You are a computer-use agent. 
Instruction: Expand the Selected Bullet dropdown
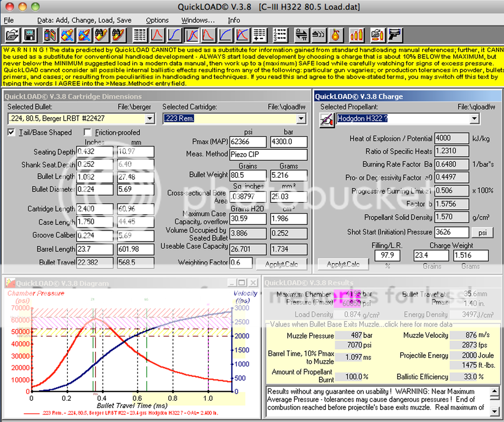point(150,119)
